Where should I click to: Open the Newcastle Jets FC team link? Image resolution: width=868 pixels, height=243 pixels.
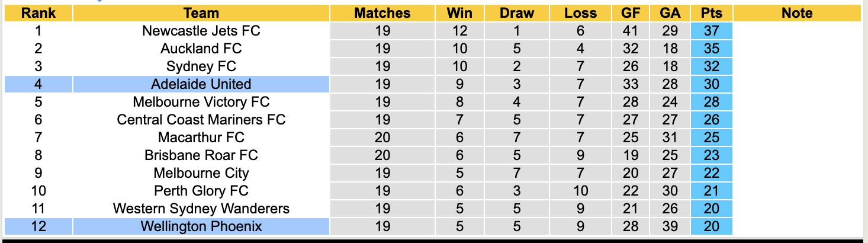pyautogui.click(x=201, y=31)
